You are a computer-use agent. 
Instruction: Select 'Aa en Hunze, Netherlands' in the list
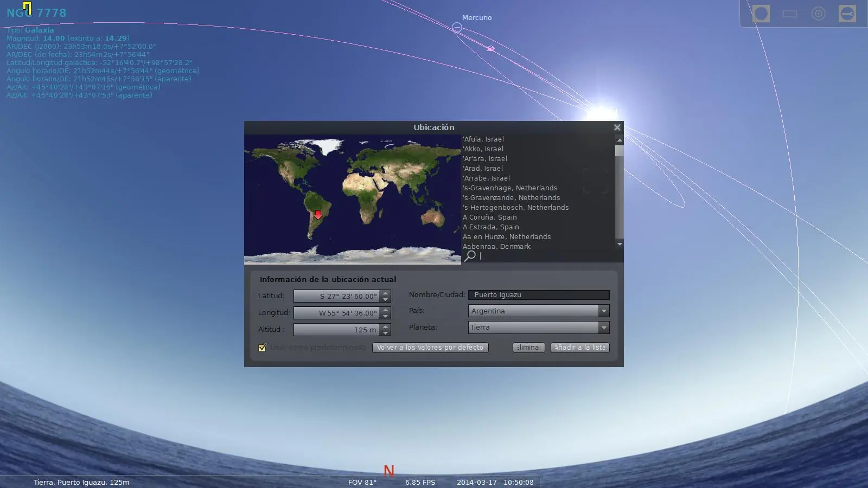tap(507, 237)
